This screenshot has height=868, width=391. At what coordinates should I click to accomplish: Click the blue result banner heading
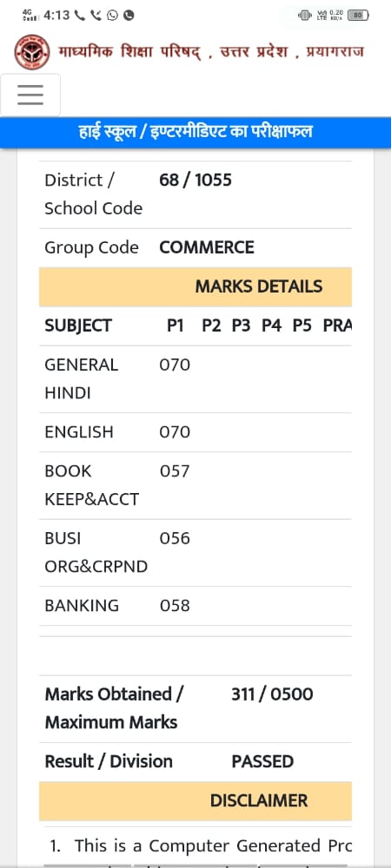click(x=195, y=132)
